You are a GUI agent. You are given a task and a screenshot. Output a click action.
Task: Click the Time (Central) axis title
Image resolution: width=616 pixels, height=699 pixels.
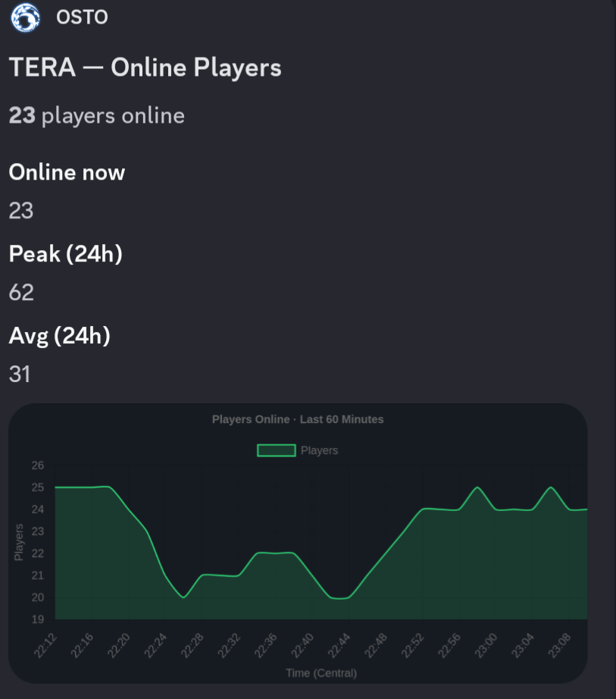(321, 672)
